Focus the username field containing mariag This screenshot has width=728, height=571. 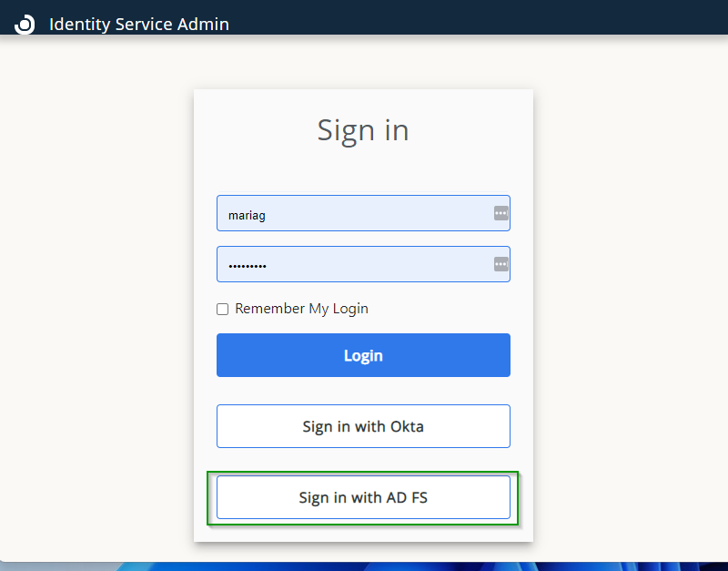(x=355, y=213)
